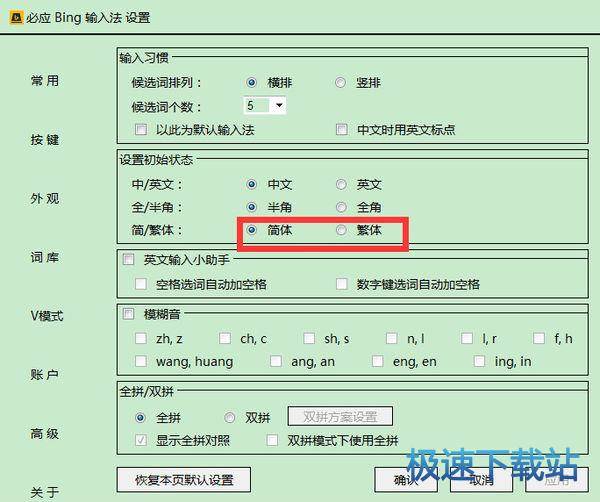Choose 英文 as initial language
This screenshot has width=600, height=502.
coord(341,185)
